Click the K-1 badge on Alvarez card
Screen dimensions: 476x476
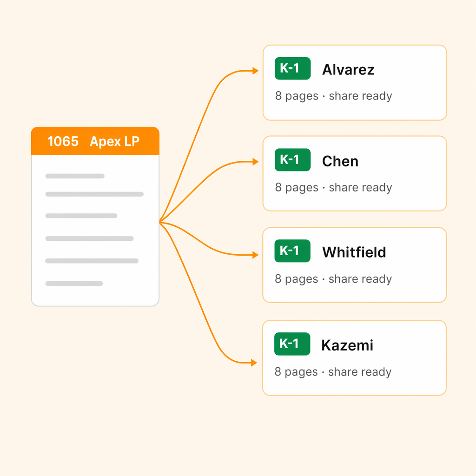pos(292,69)
